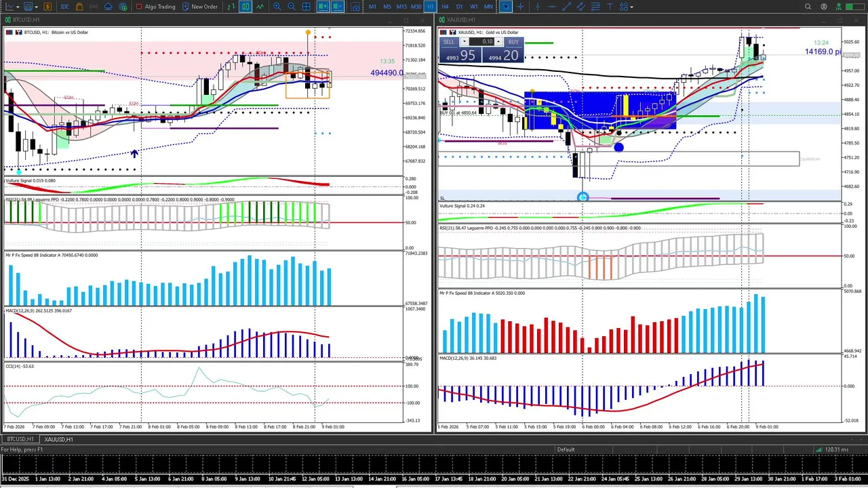Click the LVL account level icon
Viewport: 868px width, 488px height.
click(x=838, y=7)
